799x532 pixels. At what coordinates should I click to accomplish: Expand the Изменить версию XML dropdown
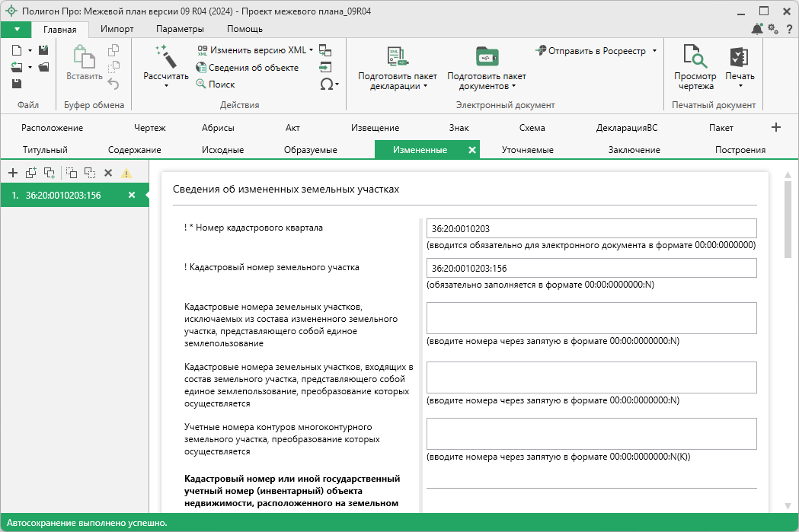coord(312,50)
